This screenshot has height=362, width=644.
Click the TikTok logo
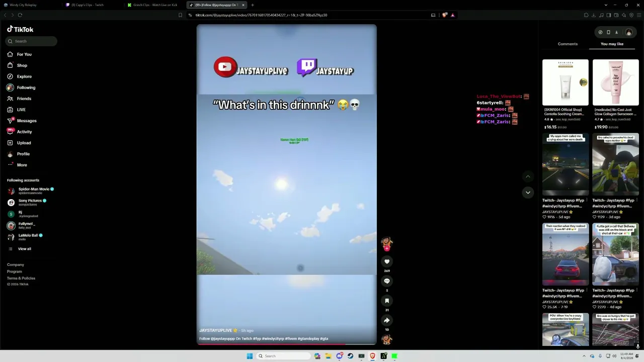[20, 29]
